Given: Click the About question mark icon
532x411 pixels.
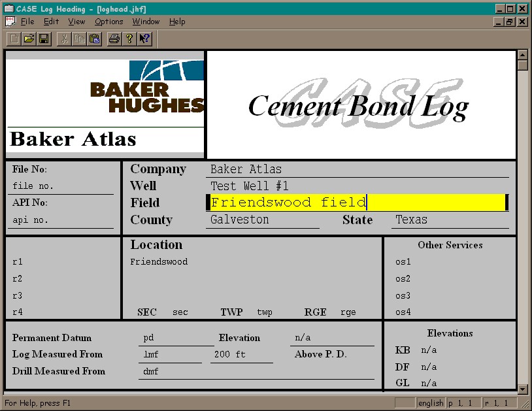Looking at the screenshot, I should point(129,39).
